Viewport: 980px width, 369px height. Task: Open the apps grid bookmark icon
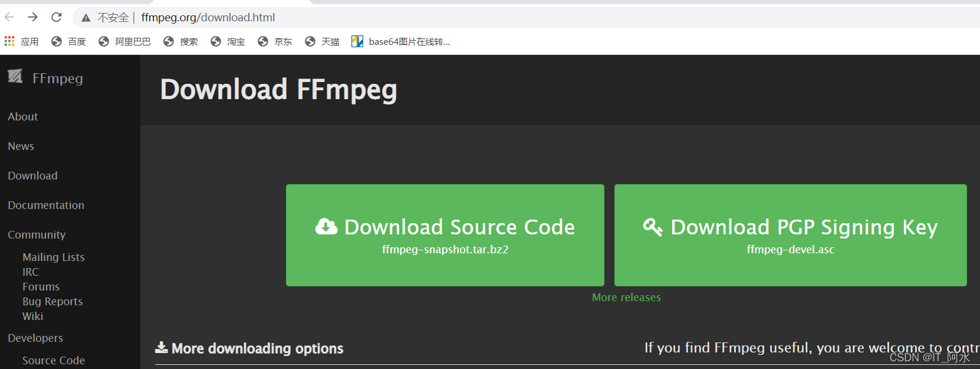coord(9,41)
